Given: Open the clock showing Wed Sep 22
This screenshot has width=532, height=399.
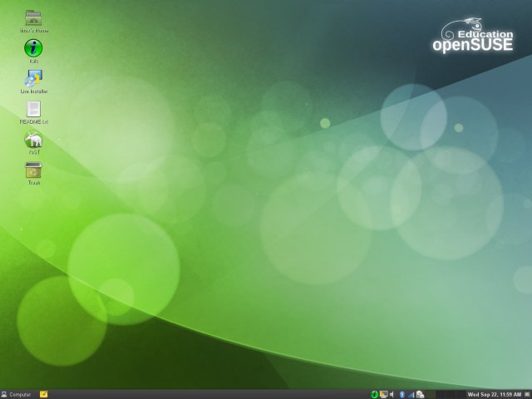Looking at the screenshot, I should (495, 394).
